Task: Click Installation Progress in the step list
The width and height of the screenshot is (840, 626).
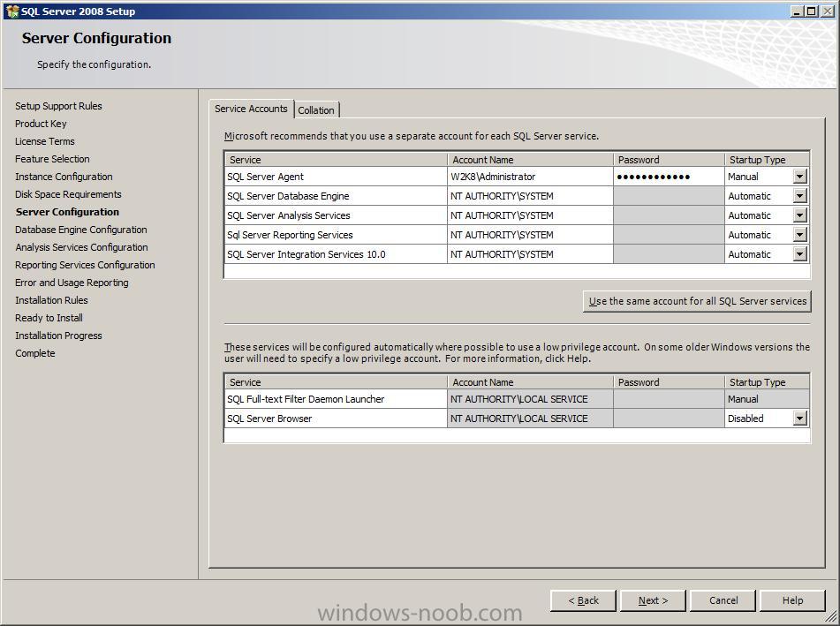Action: pos(58,336)
